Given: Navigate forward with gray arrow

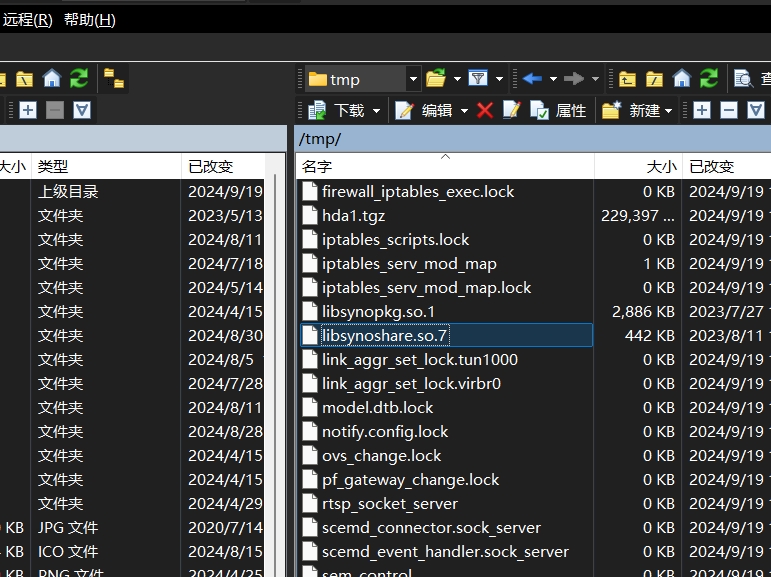Looking at the screenshot, I should pos(574,79).
